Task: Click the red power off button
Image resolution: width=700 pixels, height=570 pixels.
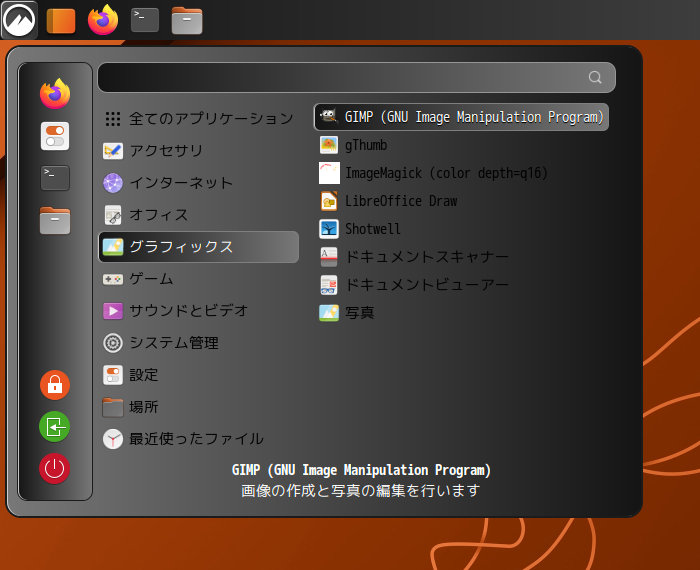Action: coord(54,469)
